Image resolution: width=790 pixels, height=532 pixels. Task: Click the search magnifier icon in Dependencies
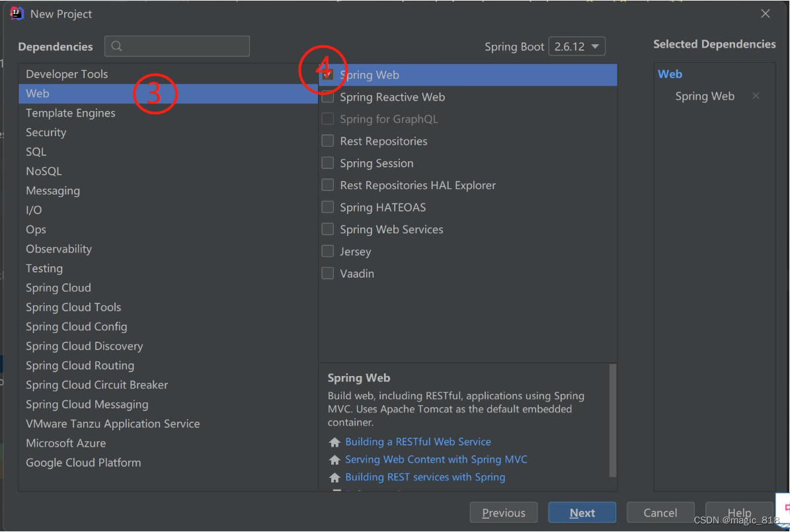click(117, 46)
